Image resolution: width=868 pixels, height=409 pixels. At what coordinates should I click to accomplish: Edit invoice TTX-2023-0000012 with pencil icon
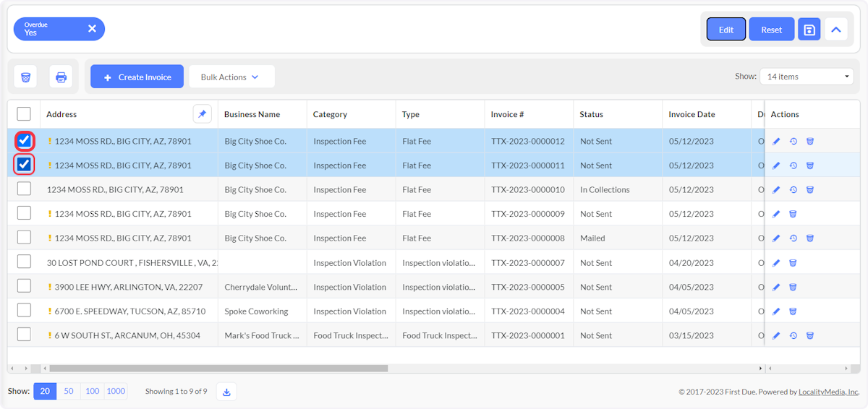[776, 142]
